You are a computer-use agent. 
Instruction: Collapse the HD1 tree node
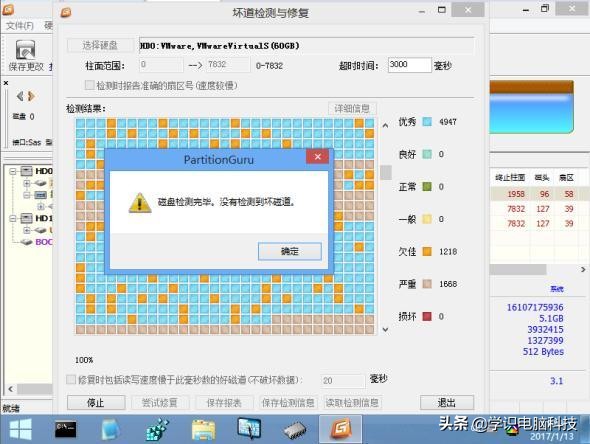(13, 218)
